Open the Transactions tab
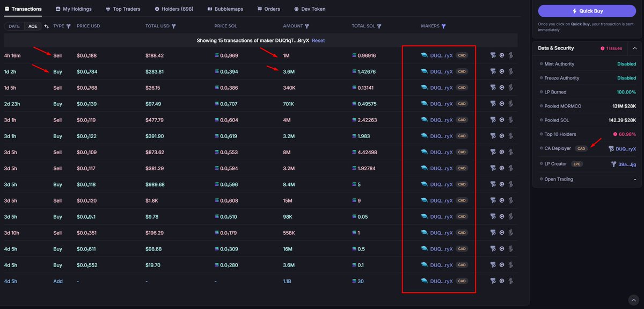 click(x=23, y=9)
